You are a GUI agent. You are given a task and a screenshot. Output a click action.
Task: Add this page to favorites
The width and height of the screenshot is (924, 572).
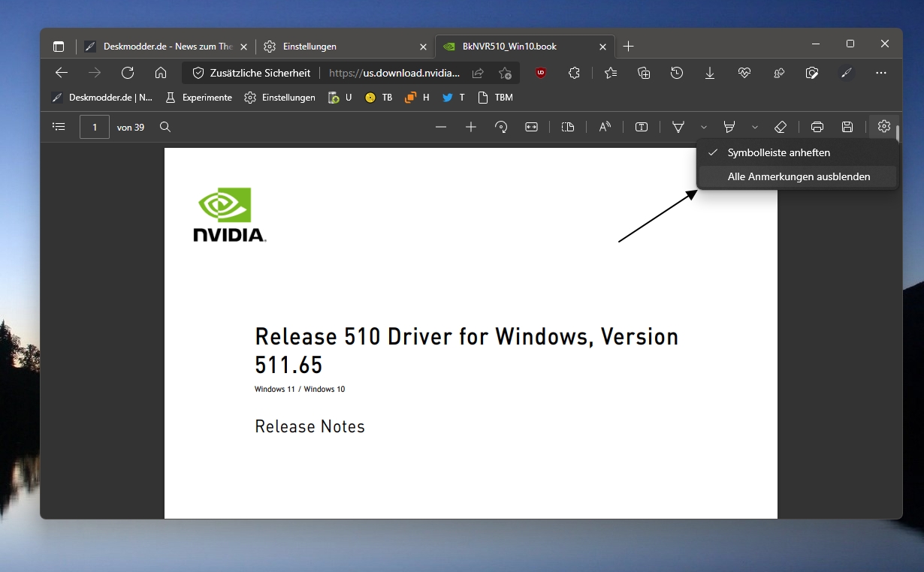tap(505, 73)
